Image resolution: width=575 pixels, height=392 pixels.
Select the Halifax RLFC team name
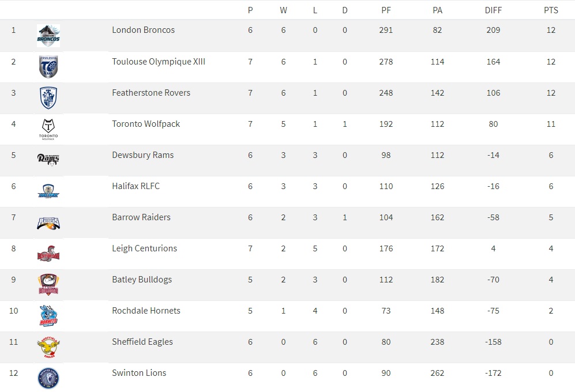coord(136,186)
